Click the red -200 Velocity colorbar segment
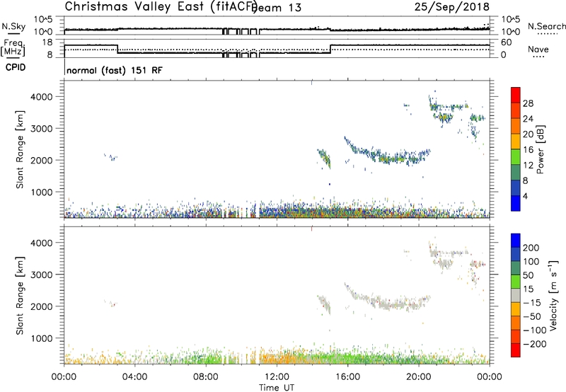 click(x=516, y=350)
